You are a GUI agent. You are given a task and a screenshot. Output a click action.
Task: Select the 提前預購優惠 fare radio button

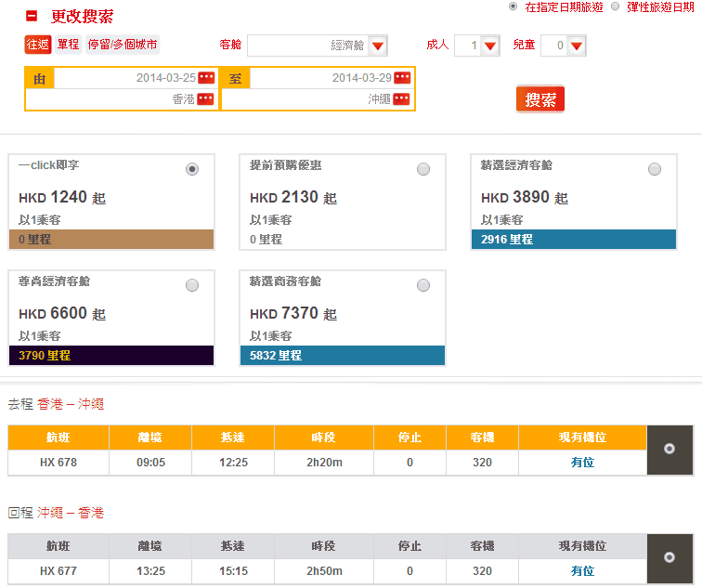(x=423, y=169)
